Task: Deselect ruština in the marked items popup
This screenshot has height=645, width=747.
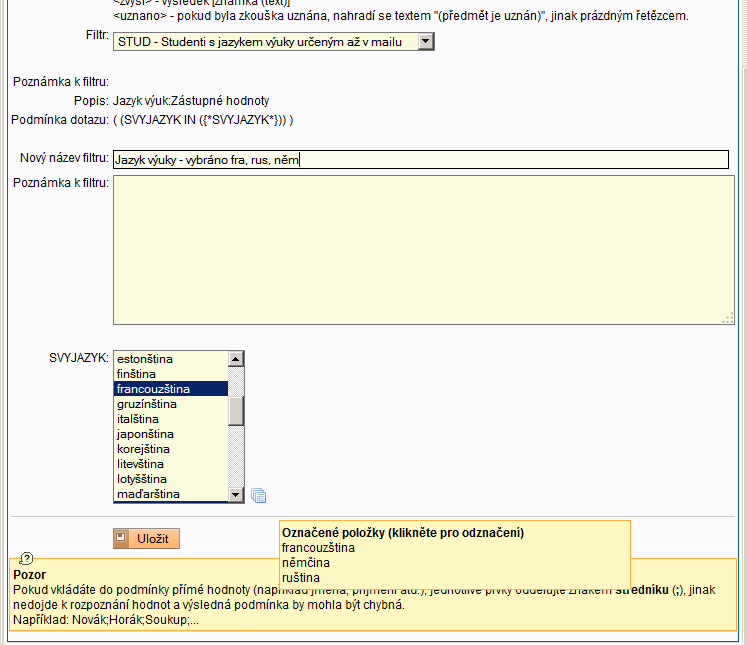Action: pyautogui.click(x=301, y=578)
